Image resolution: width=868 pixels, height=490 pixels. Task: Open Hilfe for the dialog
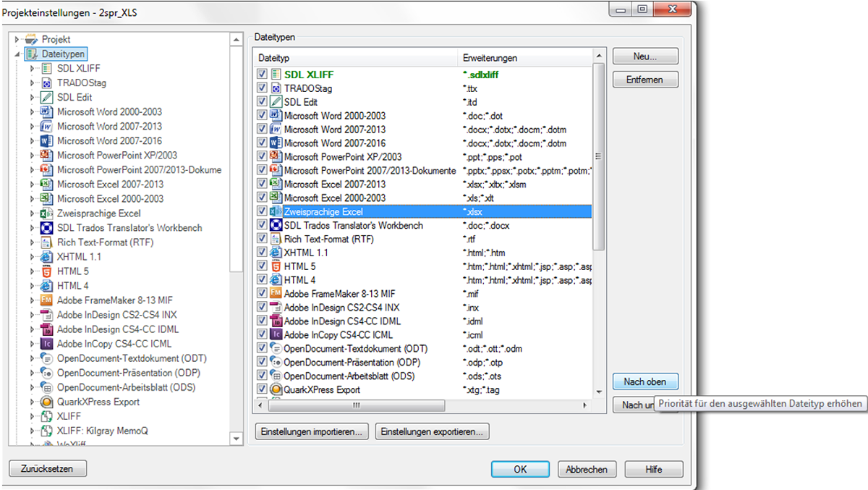click(654, 469)
